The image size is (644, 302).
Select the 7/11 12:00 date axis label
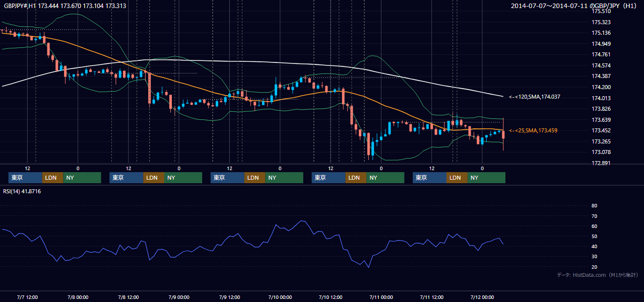pos(431,297)
